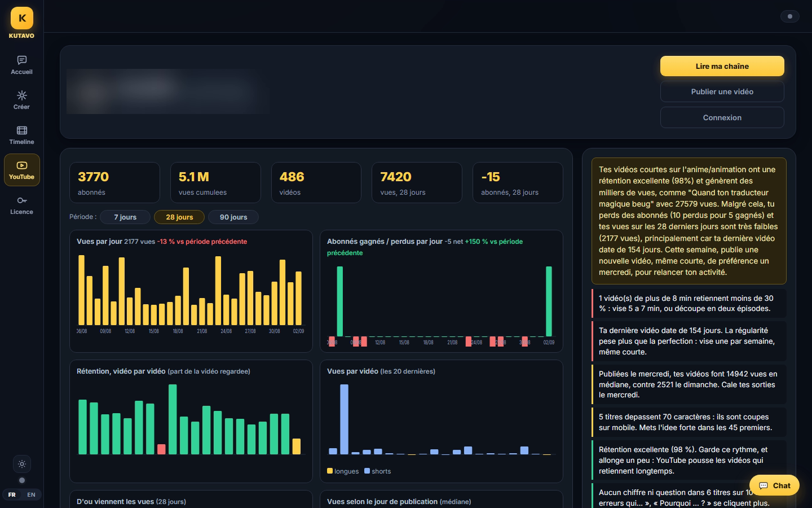Click the Lire ma chaîne button
Image resolution: width=812 pixels, height=508 pixels.
722,66
